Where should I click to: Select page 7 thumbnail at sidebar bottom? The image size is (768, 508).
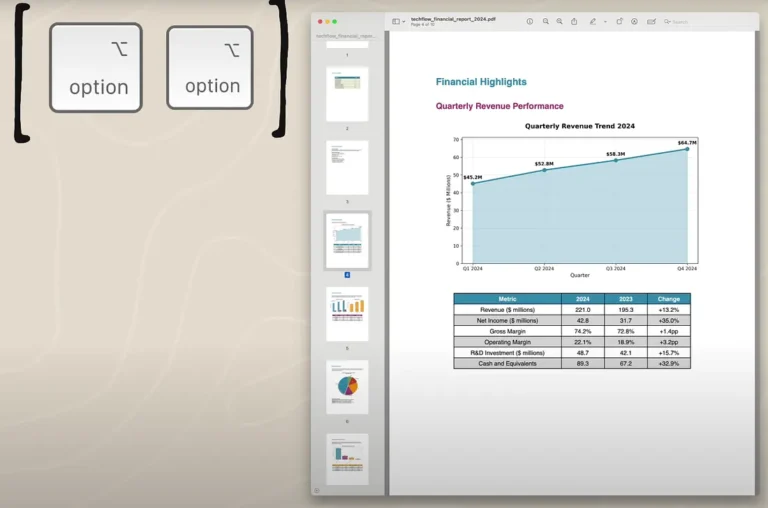pos(347,459)
